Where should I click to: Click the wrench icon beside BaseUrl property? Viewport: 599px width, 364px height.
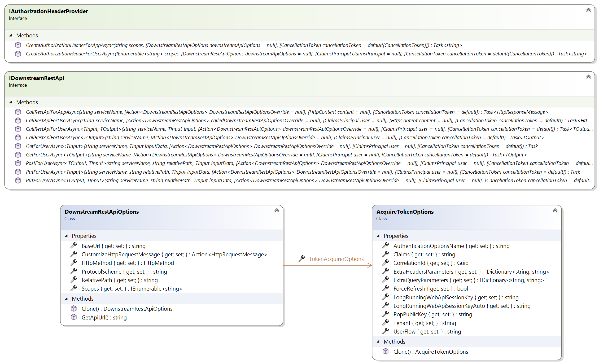(74, 245)
